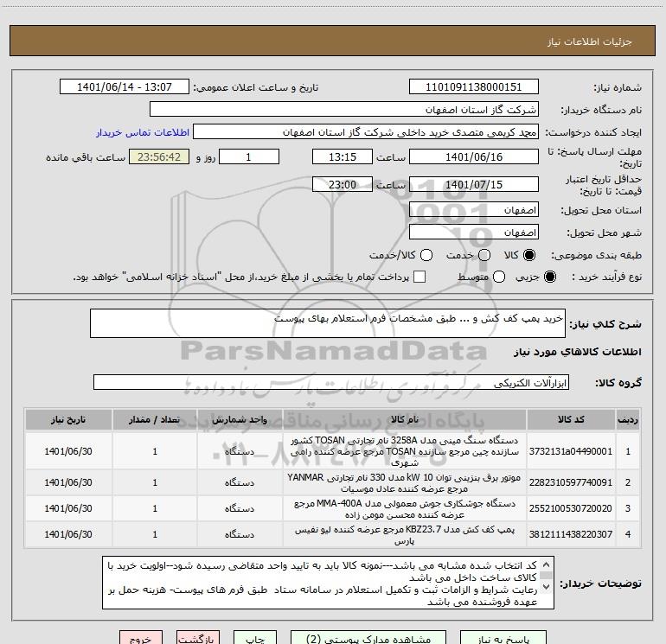
Task: Click the announcement date field 1401/06/14 - 13:07
Action: coord(125,86)
